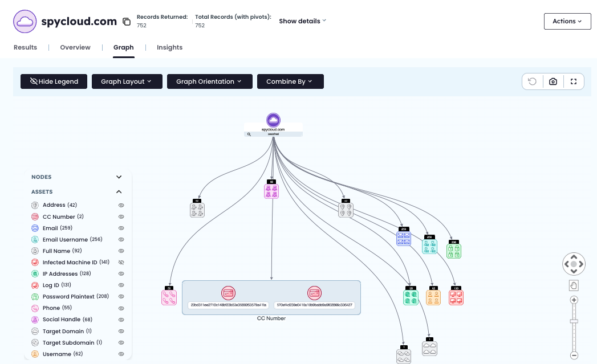Open the Combine By dropdown
Viewport: 597px width, 364px height.
[x=290, y=81]
